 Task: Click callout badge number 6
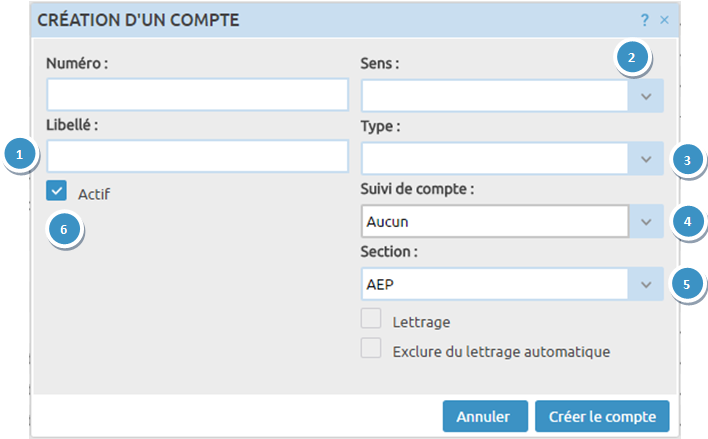[x=64, y=228]
